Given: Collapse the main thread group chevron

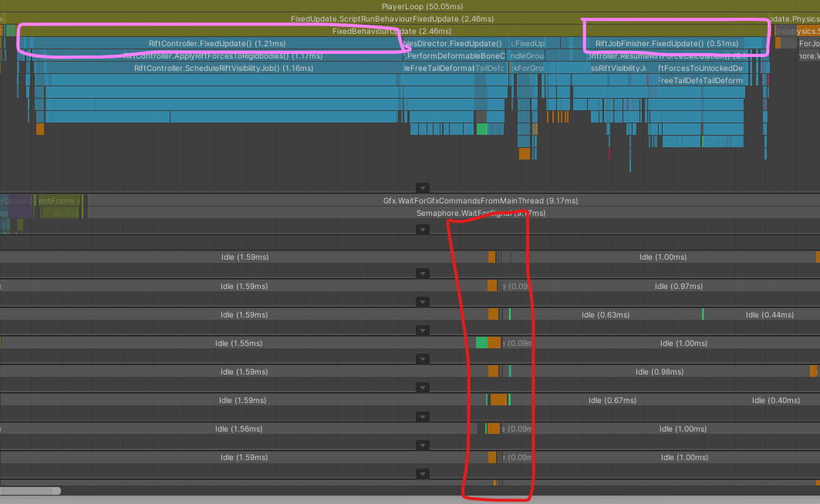Looking at the screenshot, I should pyautogui.click(x=423, y=187).
